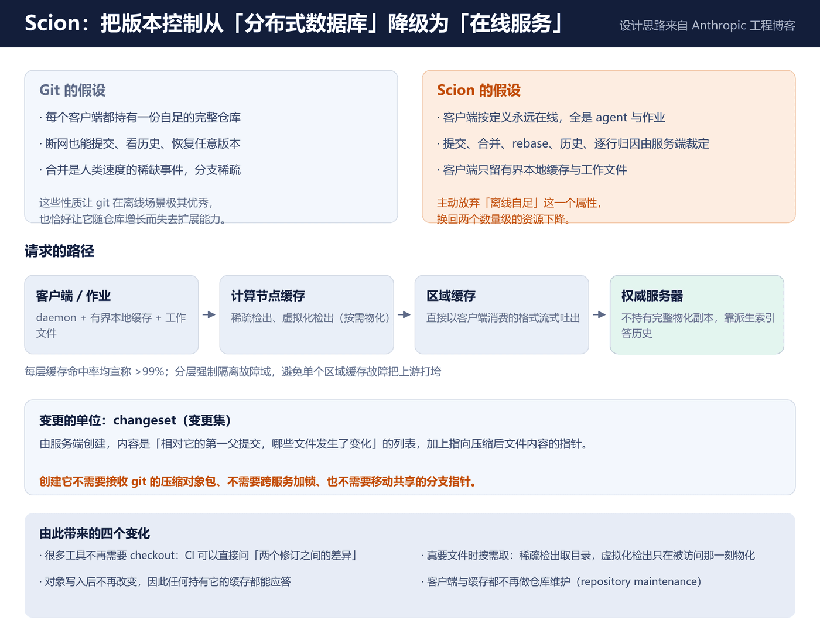820x644 pixels.
Task: Click '合并是人类速度的稀缺事件，分支稀疏' bullet
Action: pos(140,170)
